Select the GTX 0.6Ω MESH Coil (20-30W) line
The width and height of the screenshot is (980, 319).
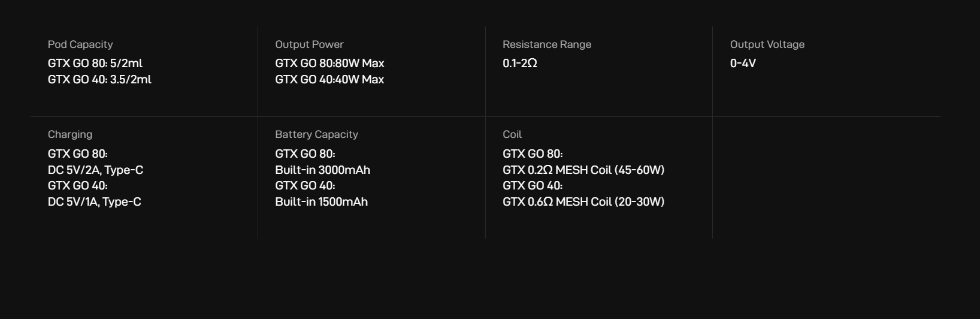click(583, 201)
